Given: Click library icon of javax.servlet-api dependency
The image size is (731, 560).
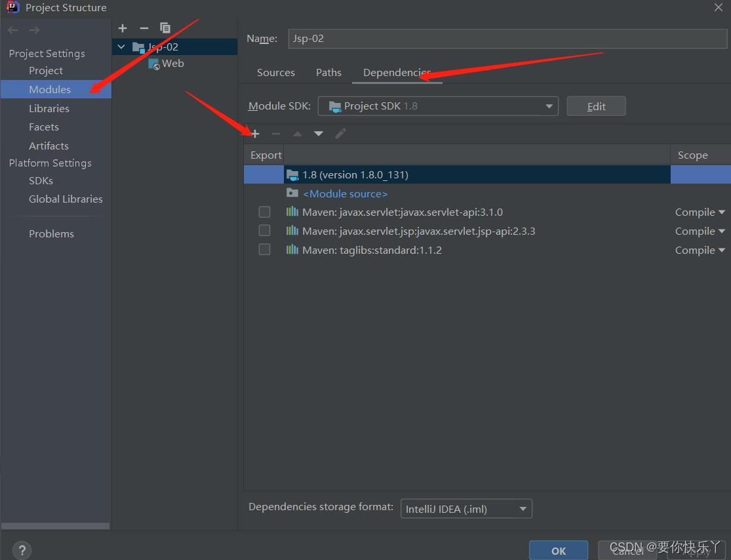Looking at the screenshot, I should coord(292,212).
